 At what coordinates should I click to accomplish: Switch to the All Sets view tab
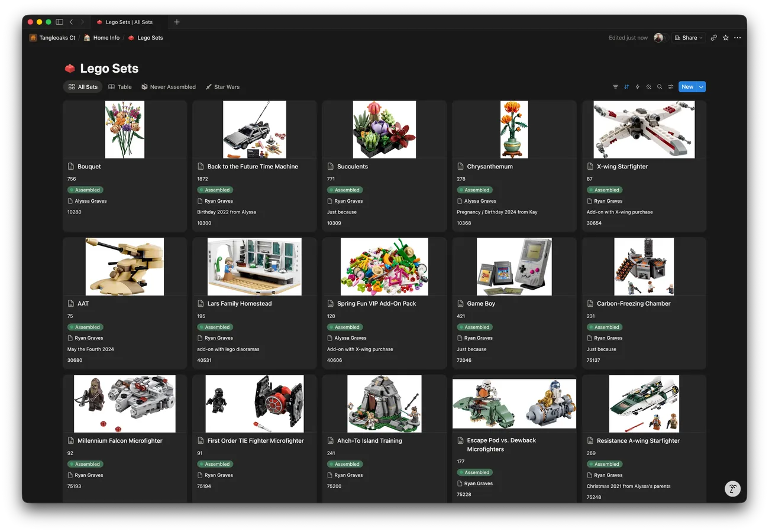point(83,87)
